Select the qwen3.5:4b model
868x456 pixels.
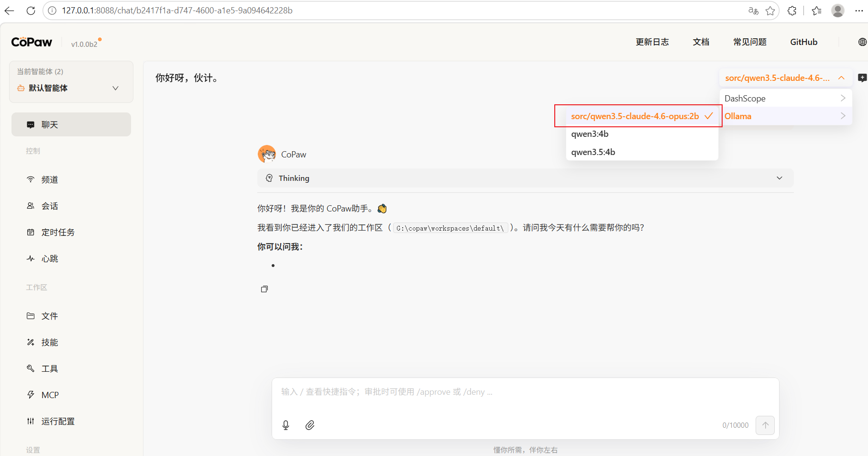[642, 152]
